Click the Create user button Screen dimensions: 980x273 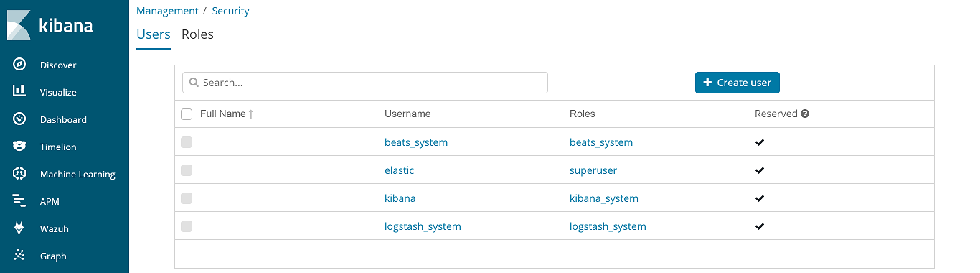tap(738, 83)
